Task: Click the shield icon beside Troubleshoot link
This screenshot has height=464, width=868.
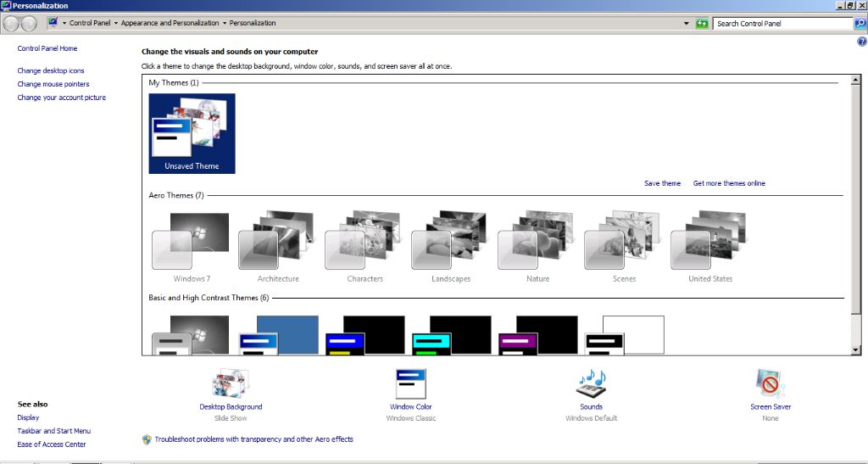Action: (147, 439)
